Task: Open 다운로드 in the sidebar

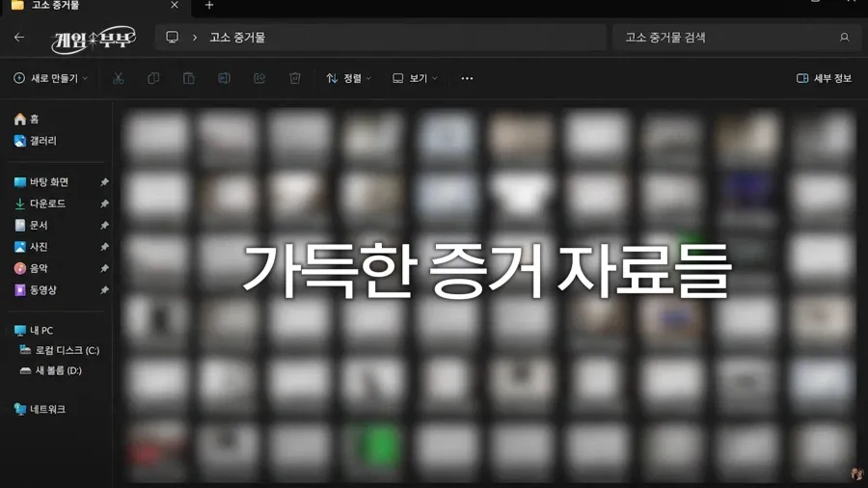Action: pyautogui.click(x=40, y=203)
